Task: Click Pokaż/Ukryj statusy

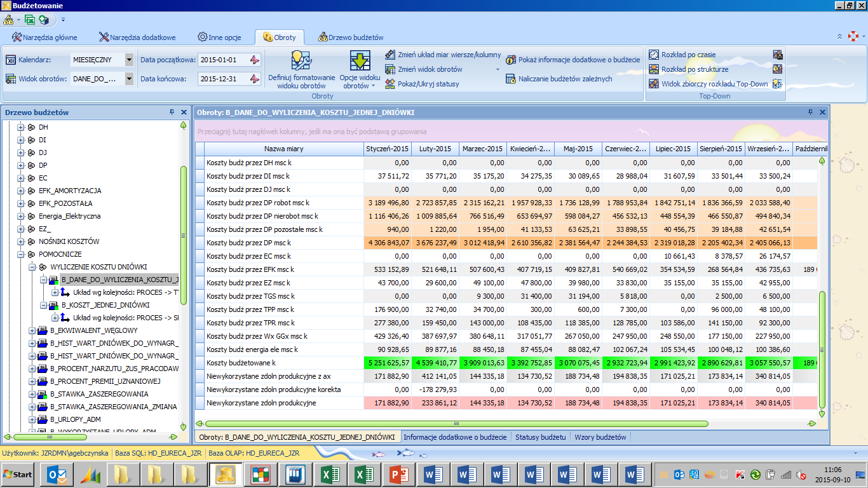Action: coord(423,84)
